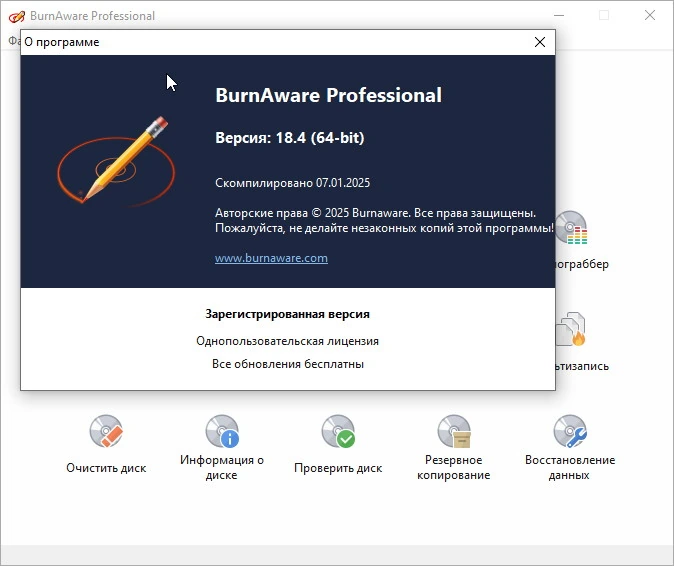Open the Очистить диск tool icon

(x=106, y=431)
